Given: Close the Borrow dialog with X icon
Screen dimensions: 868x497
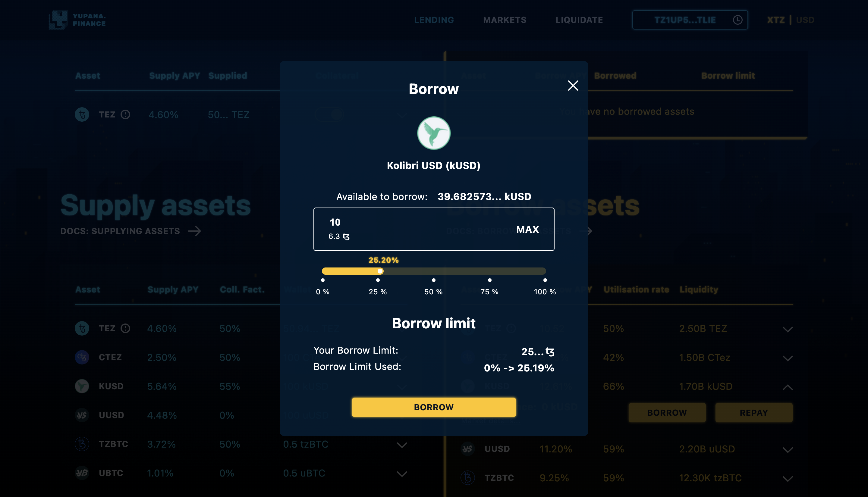Looking at the screenshot, I should coord(573,86).
